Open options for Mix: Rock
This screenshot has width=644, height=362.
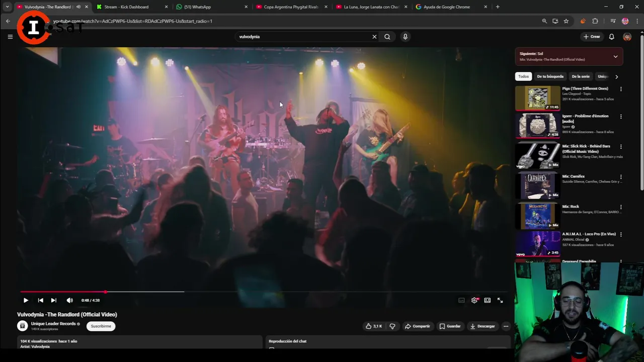coord(621,207)
